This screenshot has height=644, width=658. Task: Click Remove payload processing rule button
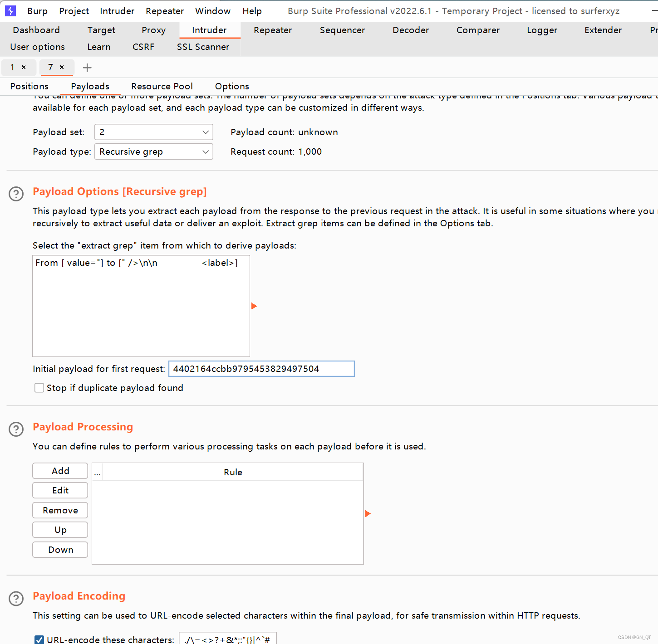pos(60,510)
